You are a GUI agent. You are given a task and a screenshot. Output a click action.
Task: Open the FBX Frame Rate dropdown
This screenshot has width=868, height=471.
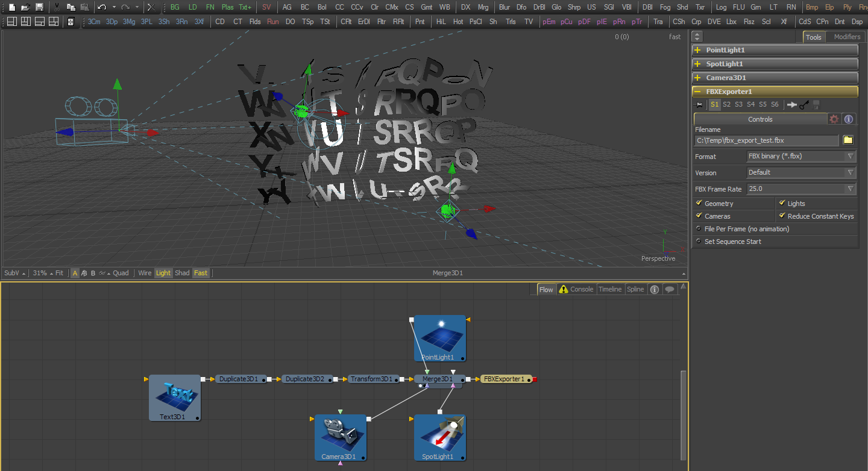point(802,189)
